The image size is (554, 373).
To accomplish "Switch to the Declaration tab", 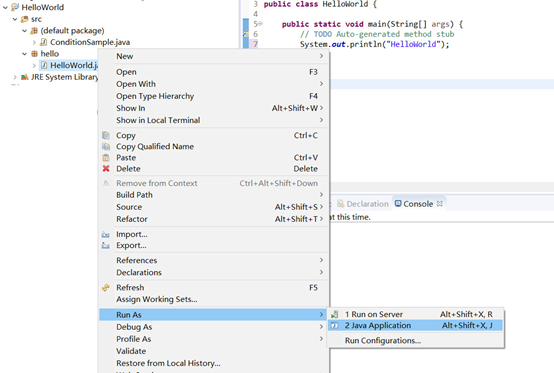I will point(363,204).
